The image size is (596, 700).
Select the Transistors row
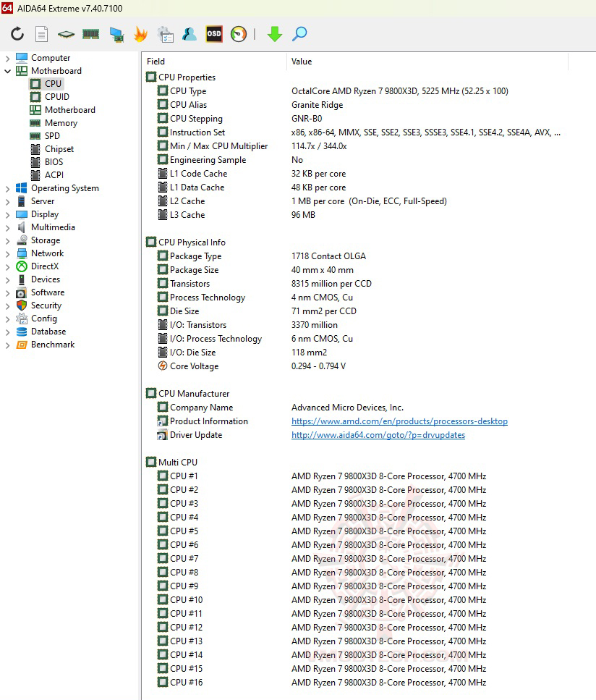(x=357, y=284)
